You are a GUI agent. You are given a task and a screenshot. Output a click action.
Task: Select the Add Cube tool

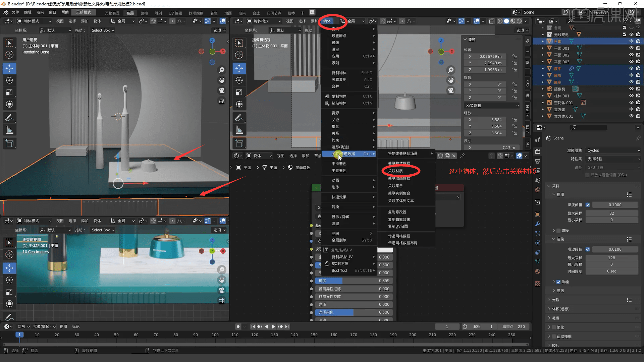point(9,143)
